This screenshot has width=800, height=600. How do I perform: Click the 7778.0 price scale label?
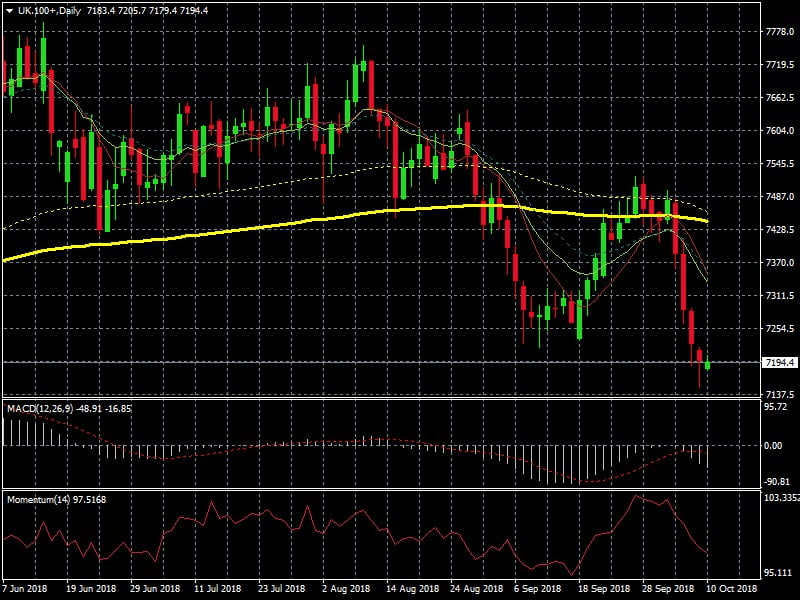pyautogui.click(x=778, y=32)
